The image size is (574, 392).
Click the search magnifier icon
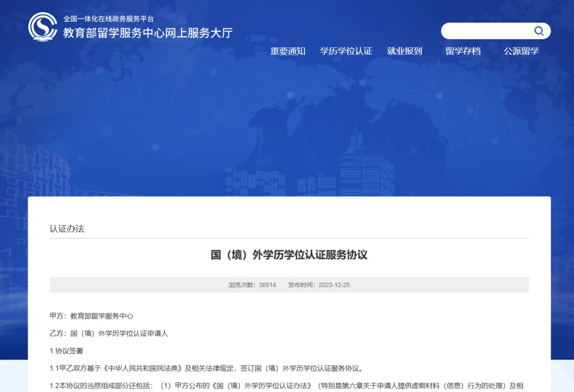pyautogui.click(x=539, y=31)
